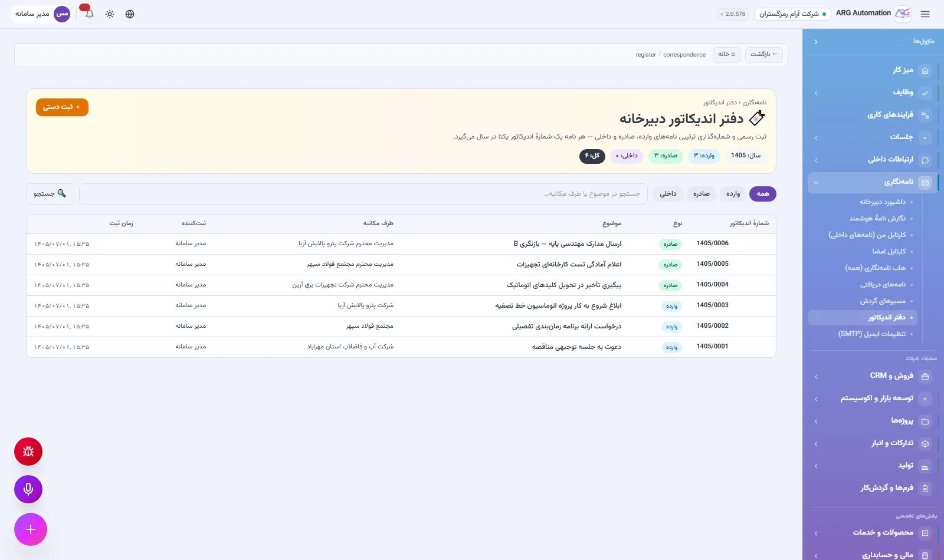Image resolution: width=944 pixels, height=560 pixels.
Task: Open مسیرهای گردش in the sidebar
Action: point(883,301)
